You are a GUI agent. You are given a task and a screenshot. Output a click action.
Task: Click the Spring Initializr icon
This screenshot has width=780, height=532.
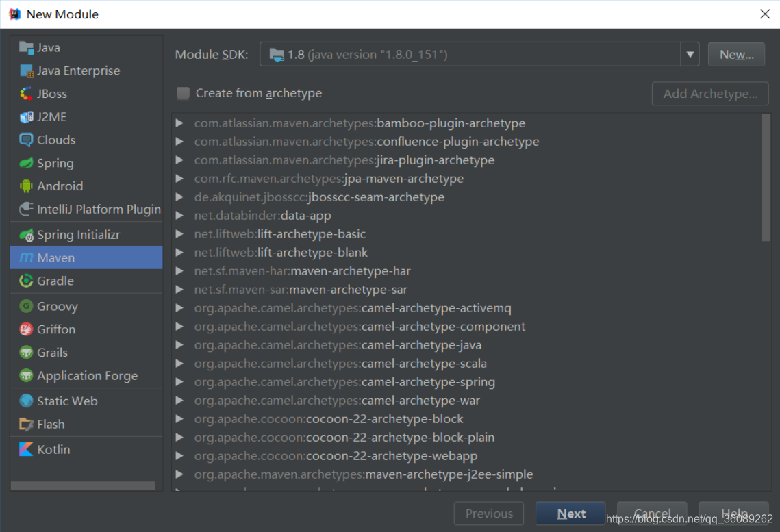coord(26,235)
